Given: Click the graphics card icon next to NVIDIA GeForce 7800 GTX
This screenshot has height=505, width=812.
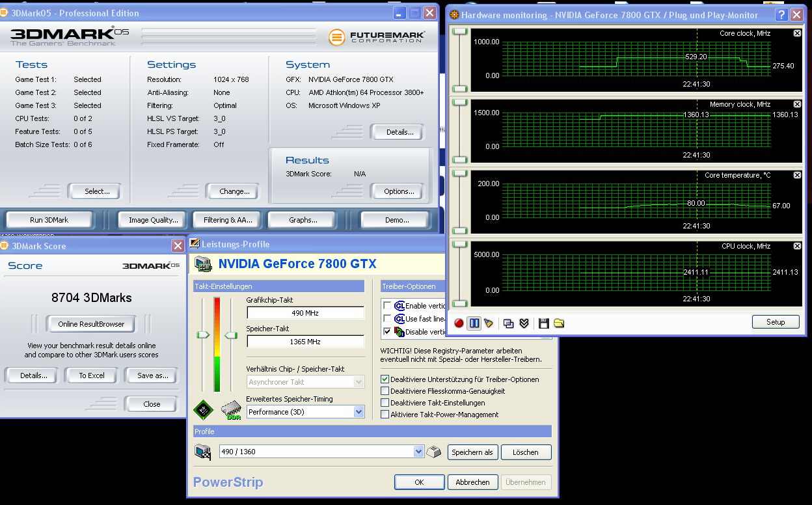Looking at the screenshot, I should click(x=204, y=264).
